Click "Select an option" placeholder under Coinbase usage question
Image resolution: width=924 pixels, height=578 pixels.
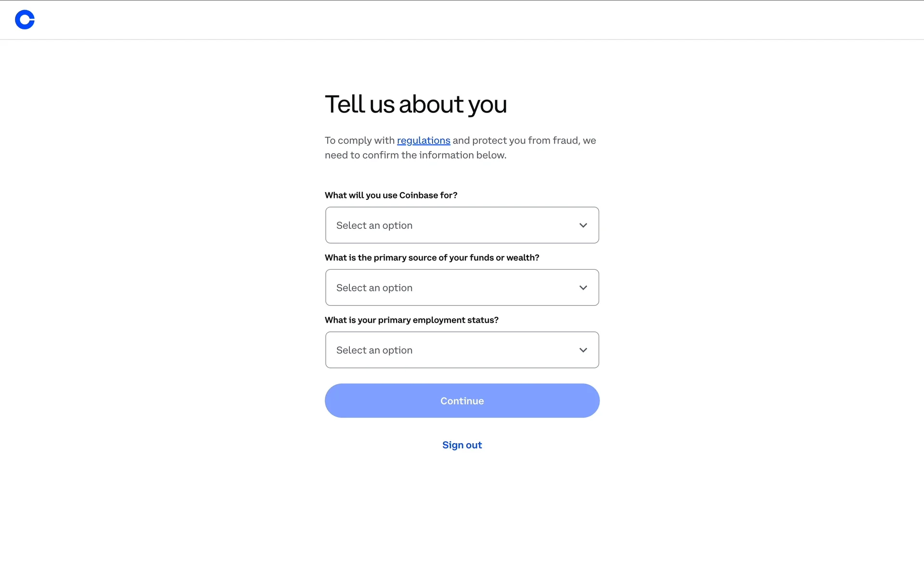tap(374, 225)
